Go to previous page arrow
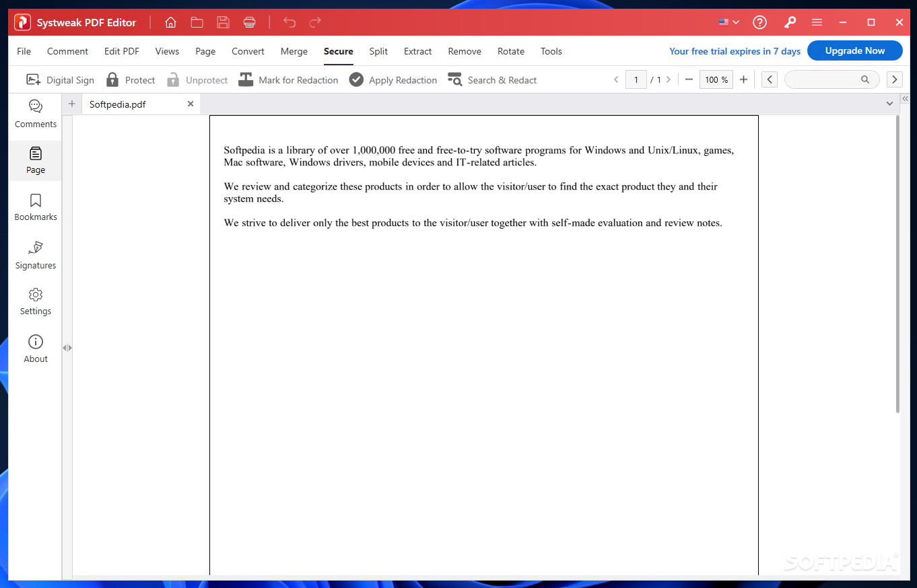917x588 pixels. pos(616,79)
